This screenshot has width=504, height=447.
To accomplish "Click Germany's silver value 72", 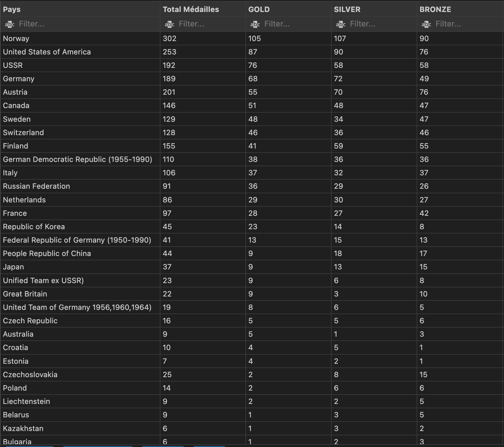I will [x=338, y=79].
